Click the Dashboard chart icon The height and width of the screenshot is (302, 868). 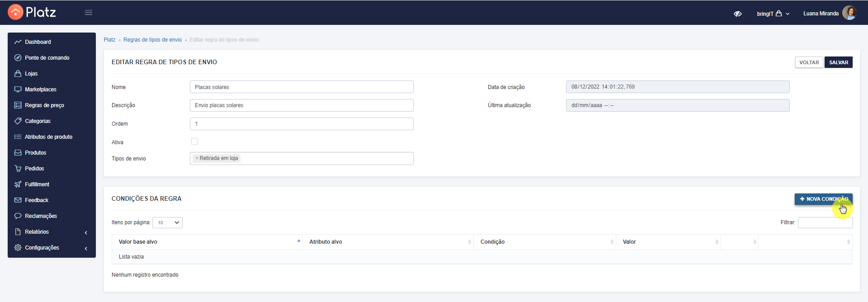tap(18, 42)
